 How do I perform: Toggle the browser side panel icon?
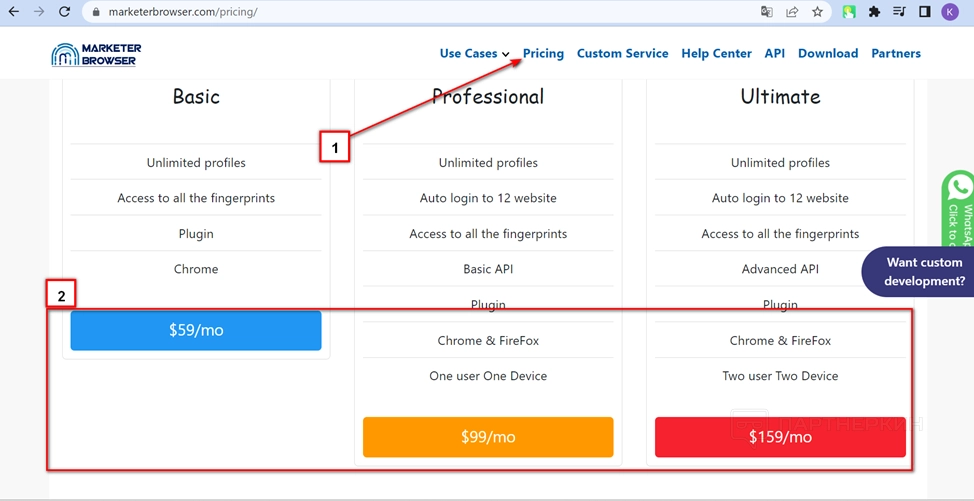[925, 12]
